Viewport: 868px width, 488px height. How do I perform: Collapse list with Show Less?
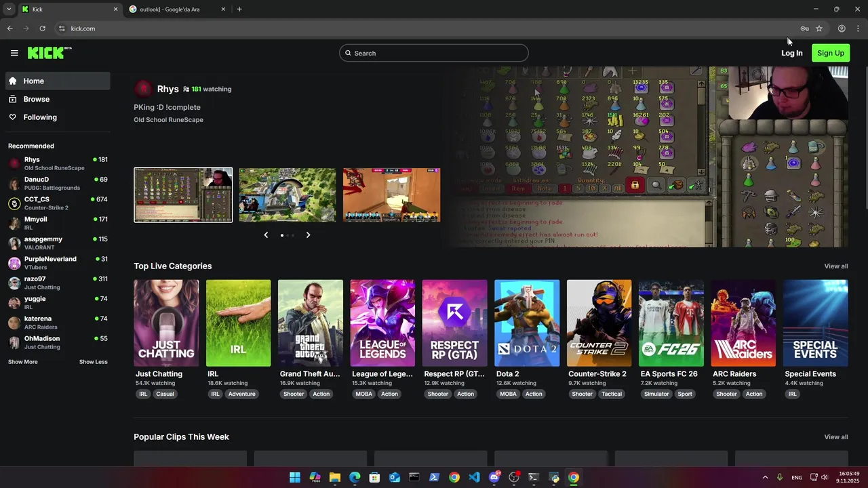click(x=94, y=362)
